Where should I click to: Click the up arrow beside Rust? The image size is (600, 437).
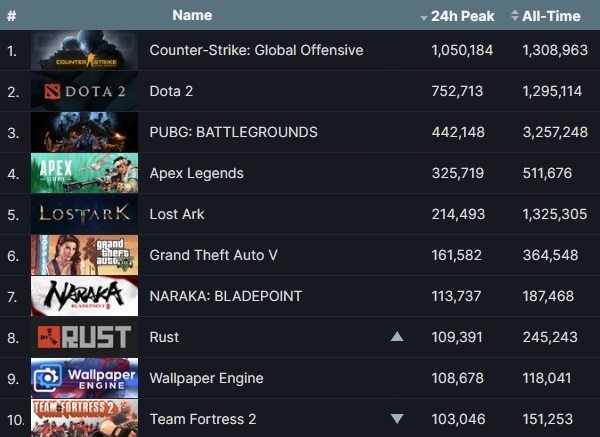(397, 337)
